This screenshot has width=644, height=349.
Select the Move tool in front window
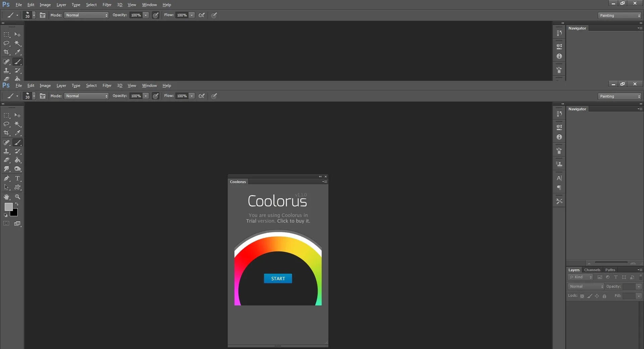(17, 115)
